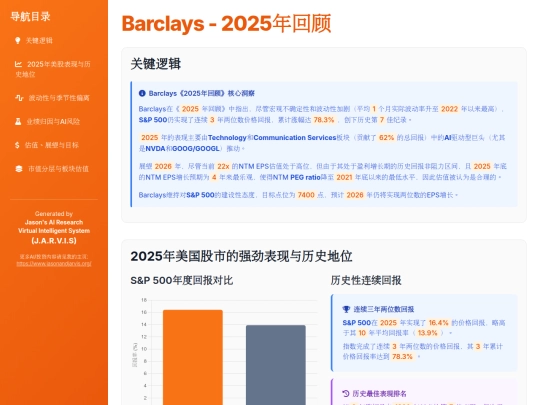Image resolution: width=540 pixels, height=405 pixels.
Task: Click the orange bar in S&P 500 chart
Action: click(193, 357)
